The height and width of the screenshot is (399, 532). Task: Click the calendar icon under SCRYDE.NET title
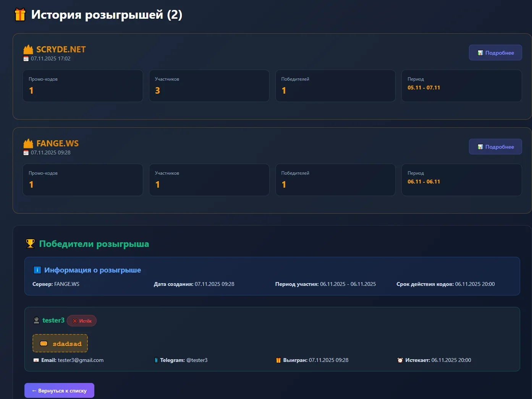click(x=26, y=59)
